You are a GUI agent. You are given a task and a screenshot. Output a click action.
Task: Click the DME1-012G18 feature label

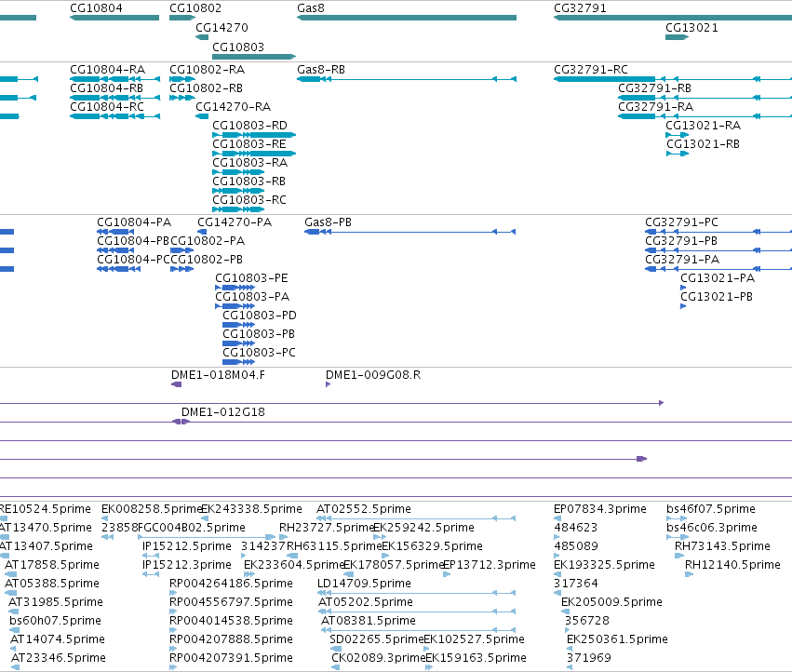point(222,412)
